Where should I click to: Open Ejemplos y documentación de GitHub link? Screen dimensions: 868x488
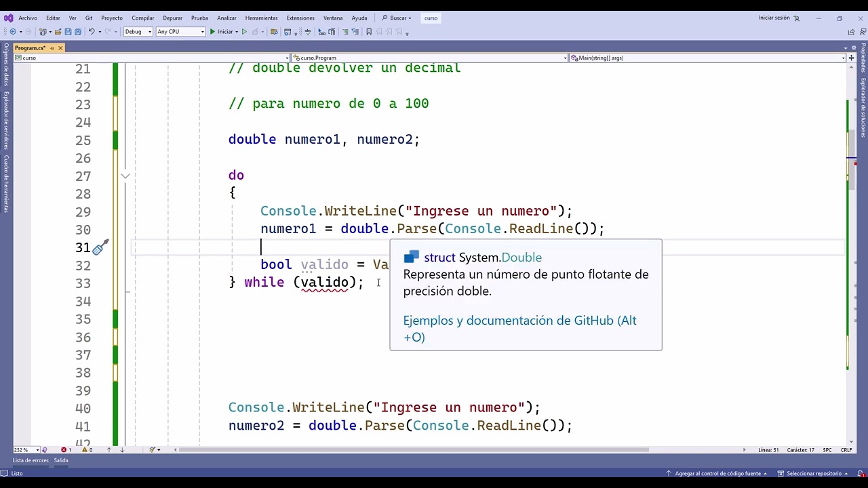click(519, 329)
